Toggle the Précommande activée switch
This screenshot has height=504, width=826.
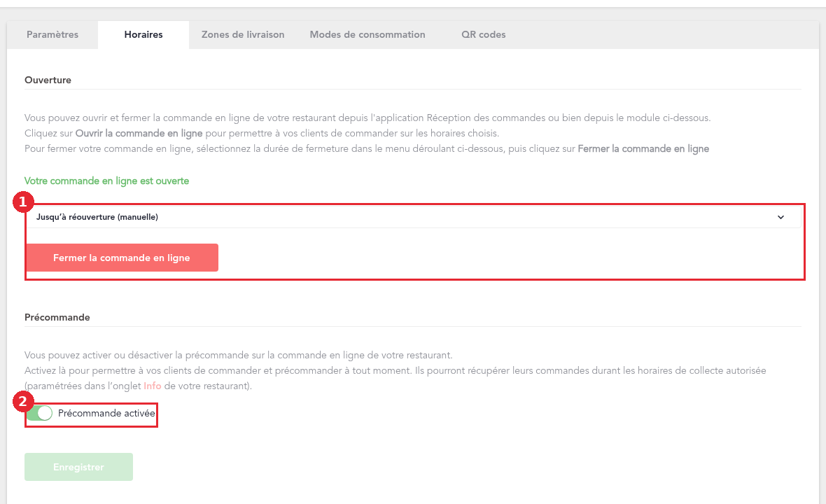point(40,414)
